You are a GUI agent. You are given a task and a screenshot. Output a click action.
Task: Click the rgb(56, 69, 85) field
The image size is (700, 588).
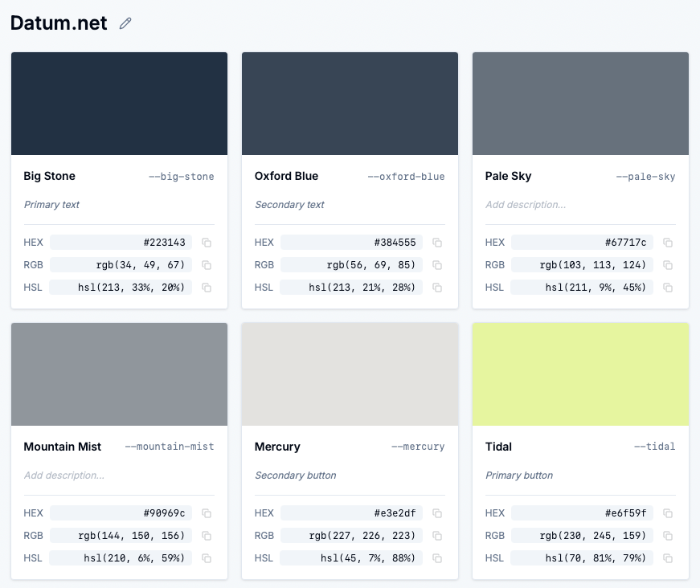click(x=352, y=264)
